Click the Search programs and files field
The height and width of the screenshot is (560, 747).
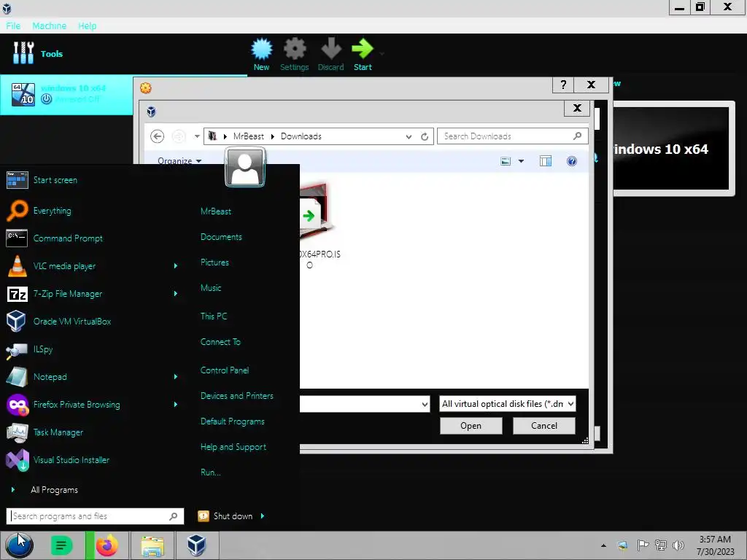coord(95,516)
